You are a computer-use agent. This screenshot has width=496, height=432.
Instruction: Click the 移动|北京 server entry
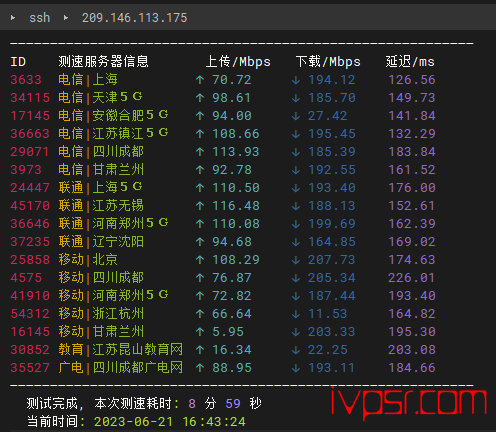[x=88, y=260]
